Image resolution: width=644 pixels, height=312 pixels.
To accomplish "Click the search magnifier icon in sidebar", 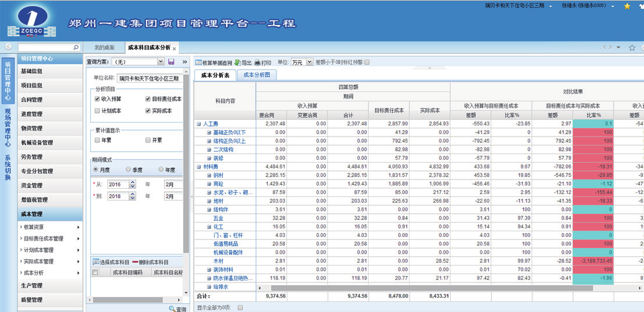I will [x=76, y=47].
